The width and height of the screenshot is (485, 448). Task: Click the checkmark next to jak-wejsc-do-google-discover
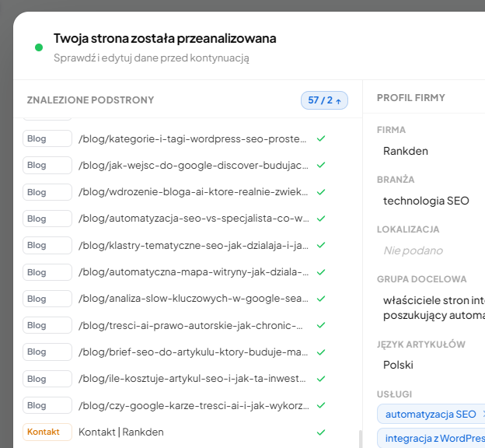(x=321, y=166)
